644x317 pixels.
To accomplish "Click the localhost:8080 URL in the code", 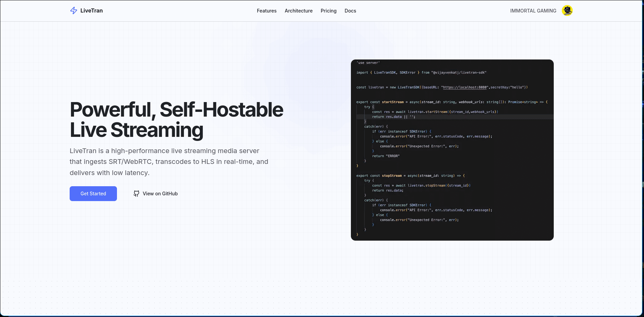I will (x=465, y=87).
